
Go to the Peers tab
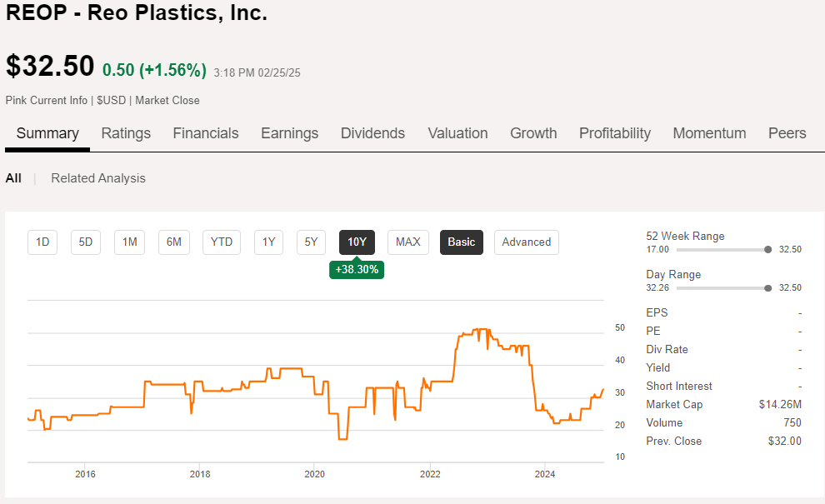point(787,133)
